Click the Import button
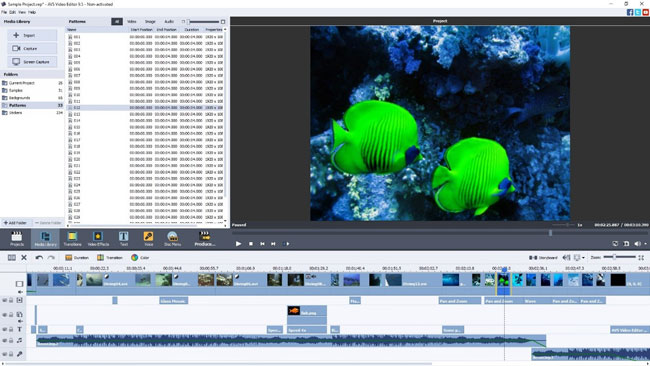The width and height of the screenshot is (650, 366). (x=32, y=35)
